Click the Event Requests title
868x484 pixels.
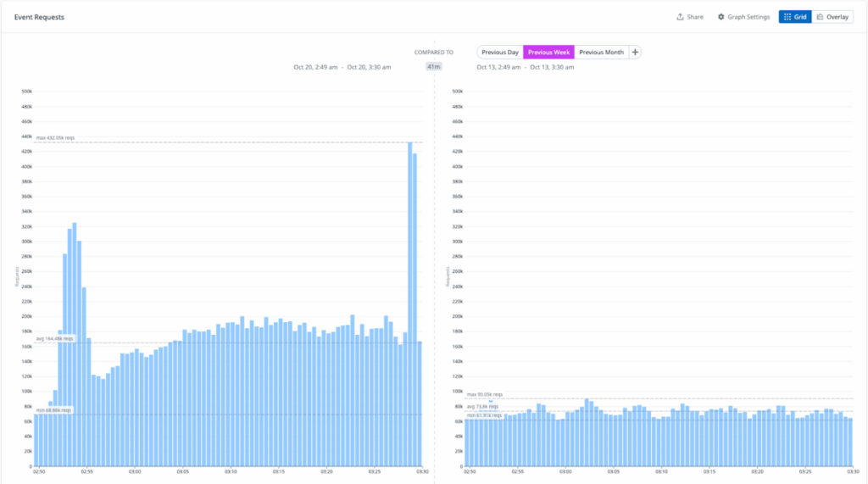[39, 17]
